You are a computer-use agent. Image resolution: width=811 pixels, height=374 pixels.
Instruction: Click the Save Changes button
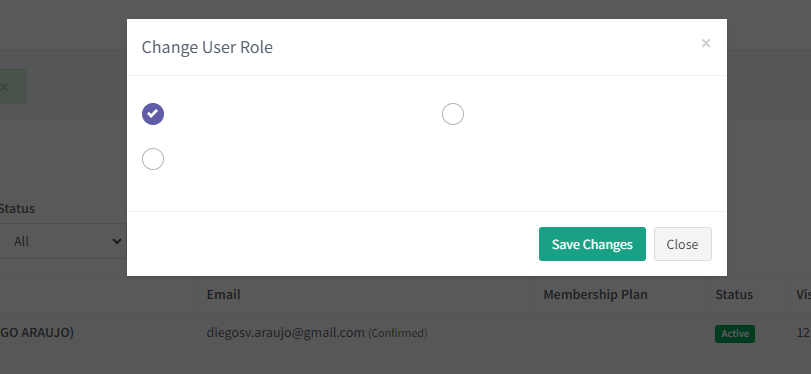pyautogui.click(x=592, y=244)
